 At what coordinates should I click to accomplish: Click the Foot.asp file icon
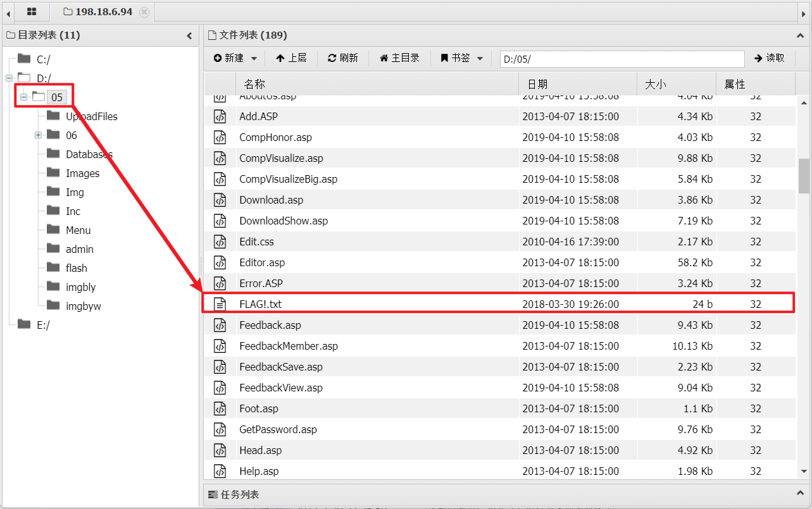[x=220, y=408]
